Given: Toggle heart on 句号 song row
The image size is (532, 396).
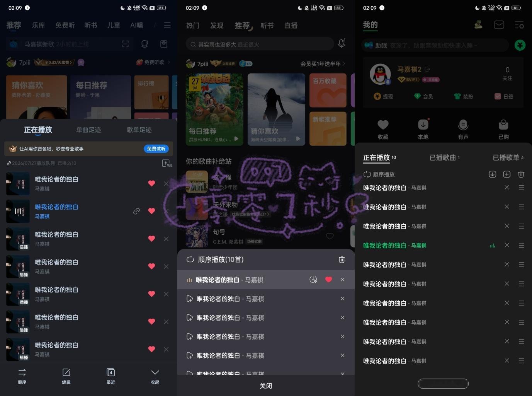Looking at the screenshot, I should pos(330,236).
